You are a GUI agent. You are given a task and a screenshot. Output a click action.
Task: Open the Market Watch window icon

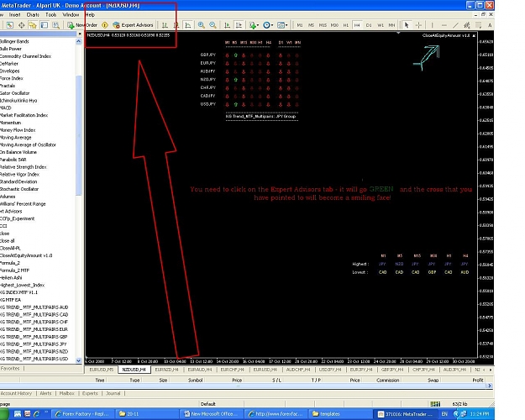(10, 25)
